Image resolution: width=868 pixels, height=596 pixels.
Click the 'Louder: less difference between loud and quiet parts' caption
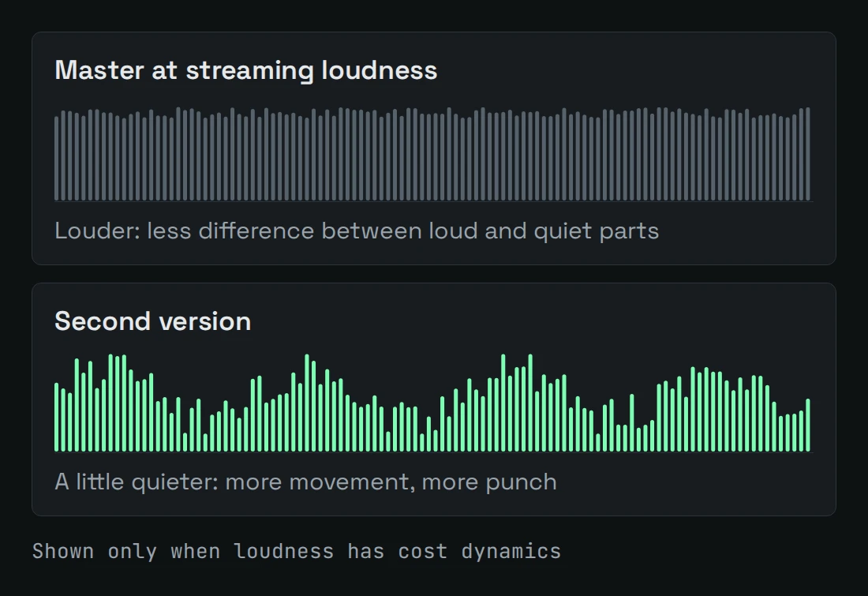pos(357,231)
